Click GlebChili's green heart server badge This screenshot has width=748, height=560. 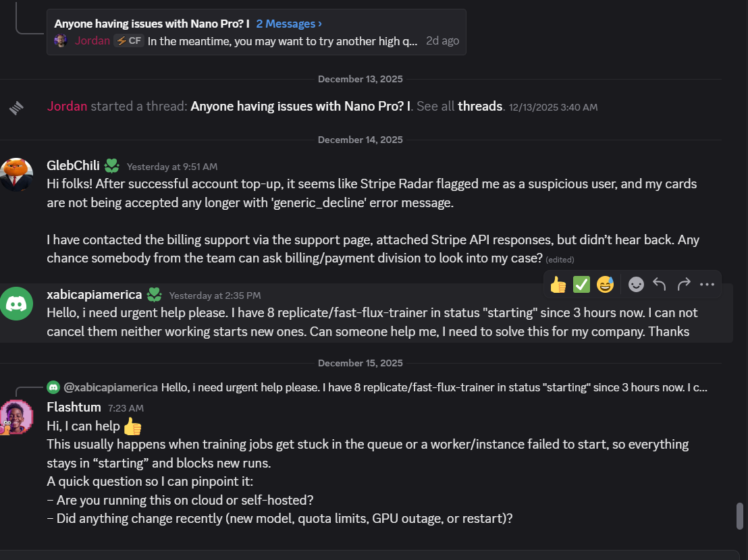(x=111, y=165)
